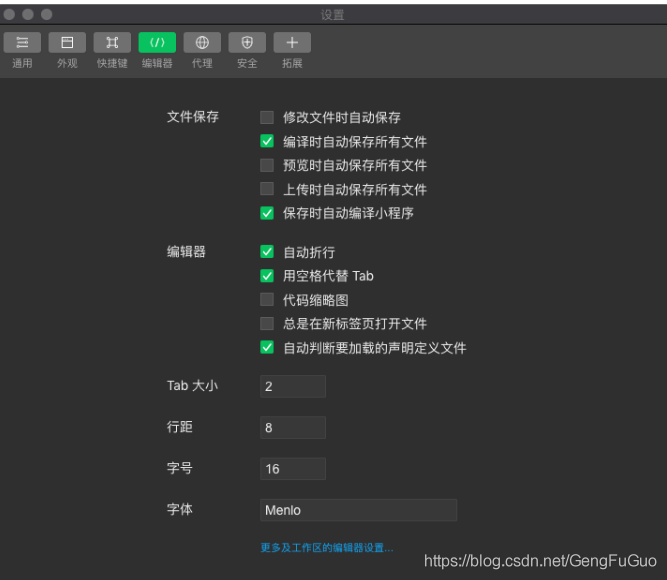The height and width of the screenshot is (580, 667).
Task: Click the 拓展 tab label text
Action: pyautogui.click(x=292, y=63)
